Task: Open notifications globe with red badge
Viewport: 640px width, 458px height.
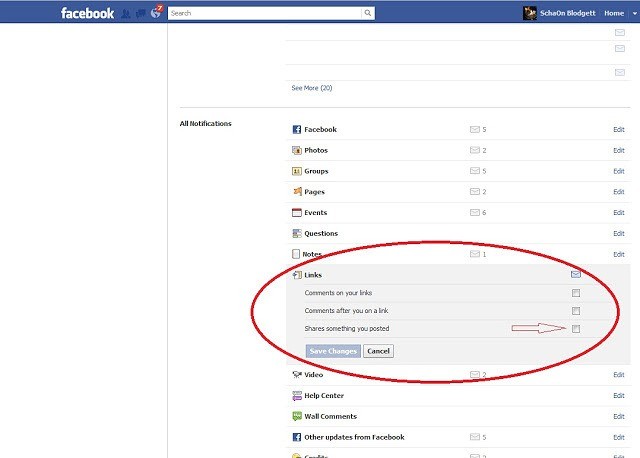Action: pos(155,14)
